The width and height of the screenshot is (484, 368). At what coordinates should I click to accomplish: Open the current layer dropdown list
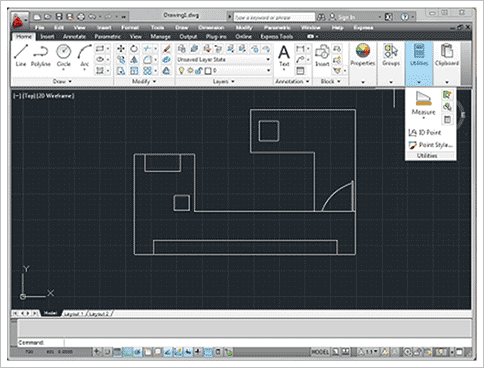coord(268,71)
